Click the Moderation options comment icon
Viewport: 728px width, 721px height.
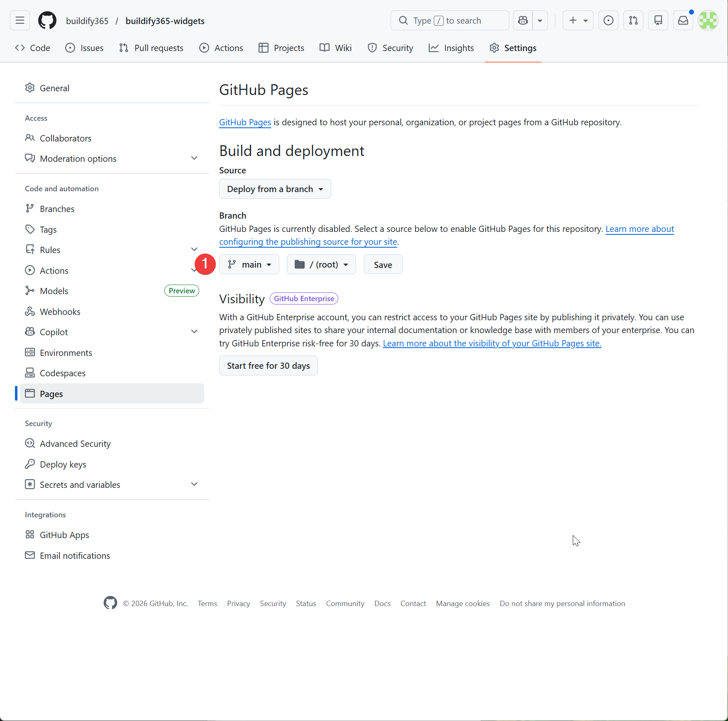pos(30,158)
